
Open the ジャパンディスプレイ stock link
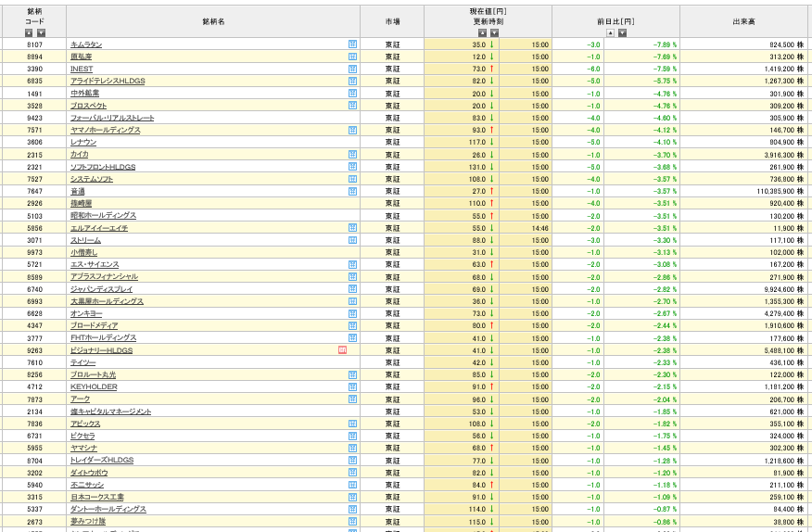pyautogui.click(x=102, y=289)
